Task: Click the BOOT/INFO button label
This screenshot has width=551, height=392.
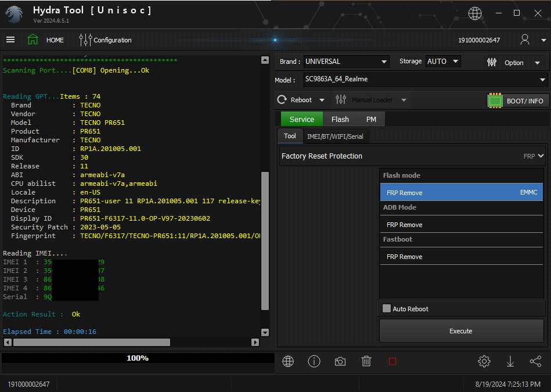Action: 525,101
